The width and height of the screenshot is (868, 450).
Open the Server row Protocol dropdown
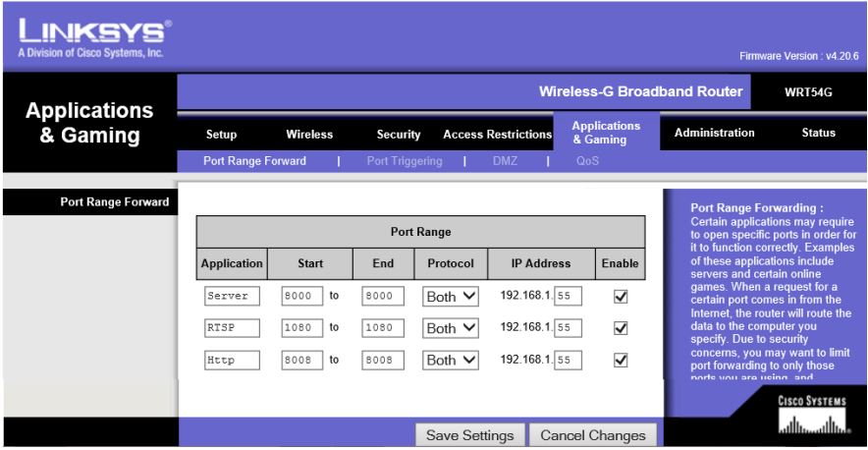451,297
